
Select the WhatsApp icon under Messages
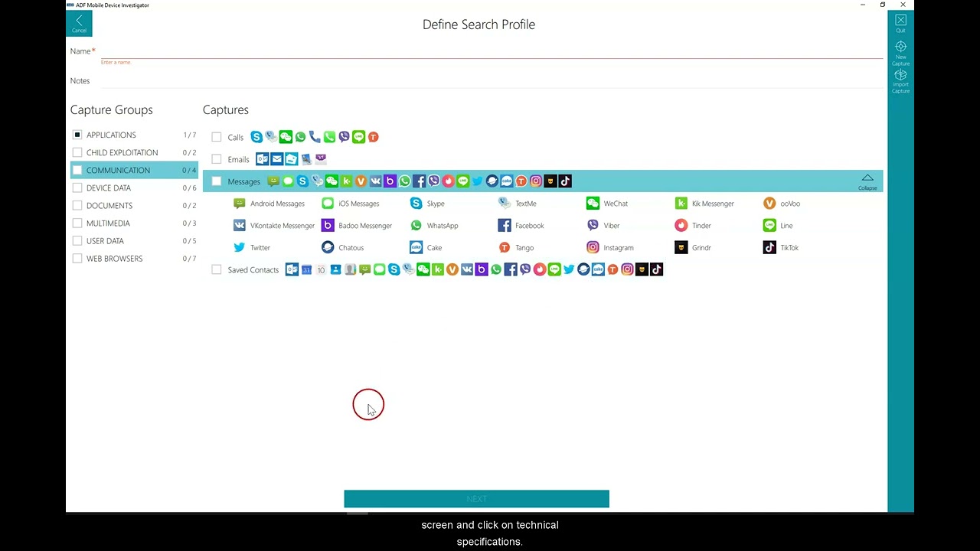[416, 226]
